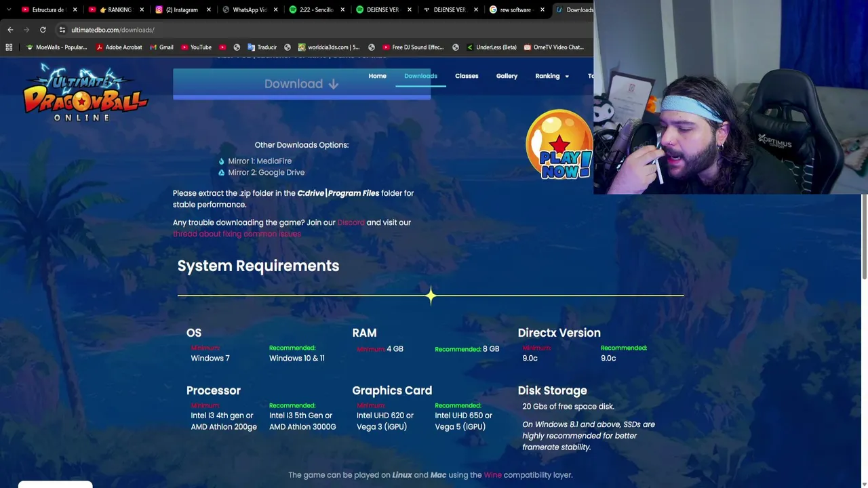Click the browser back arrow

(x=10, y=30)
